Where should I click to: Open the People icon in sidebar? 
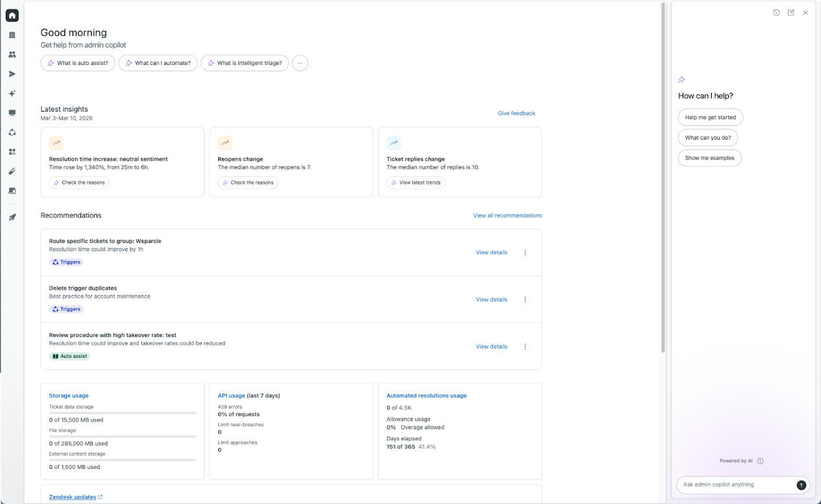[12, 55]
